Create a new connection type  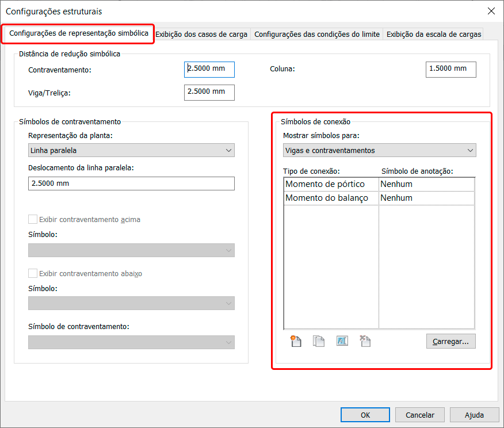(x=296, y=341)
